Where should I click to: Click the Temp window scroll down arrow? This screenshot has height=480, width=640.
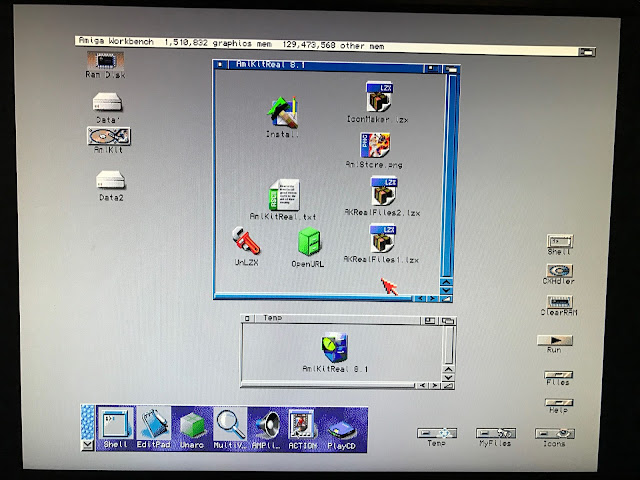click(x=449, y=378)
